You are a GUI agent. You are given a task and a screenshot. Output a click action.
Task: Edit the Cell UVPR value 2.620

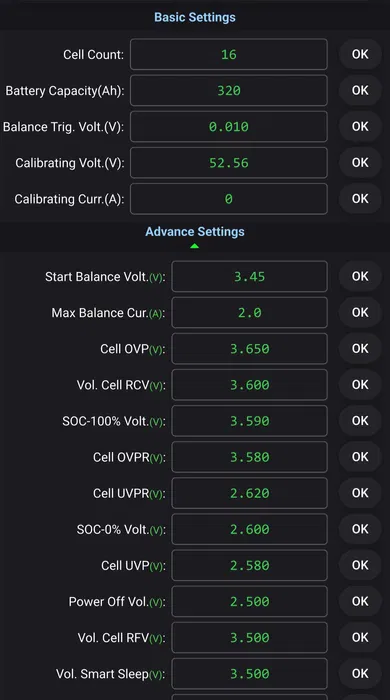click(249, 494)
